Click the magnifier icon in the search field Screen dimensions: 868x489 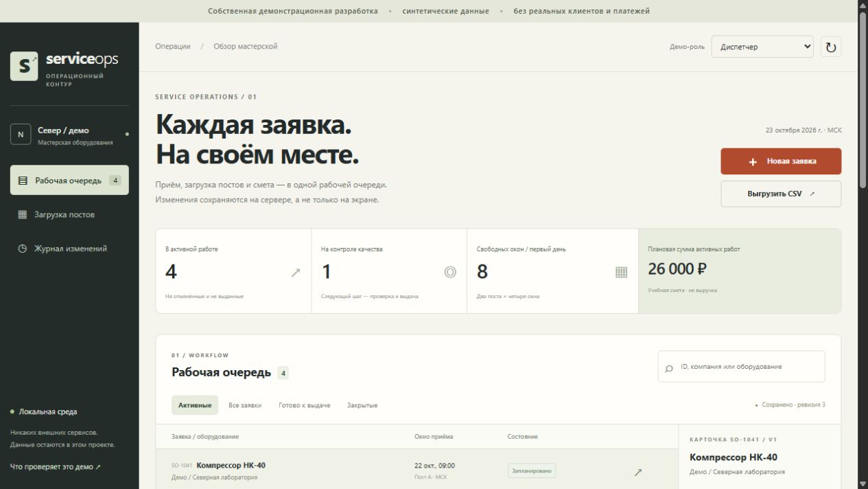click(x=669, y=369)
